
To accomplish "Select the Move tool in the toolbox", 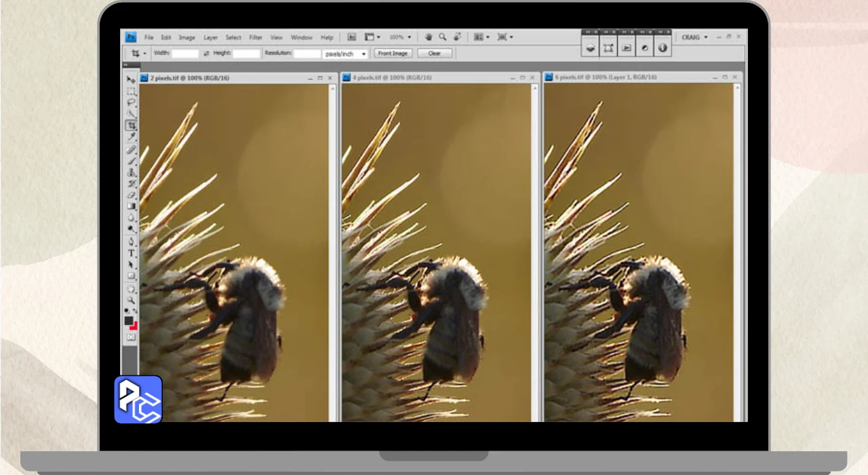I will [131, 79].
